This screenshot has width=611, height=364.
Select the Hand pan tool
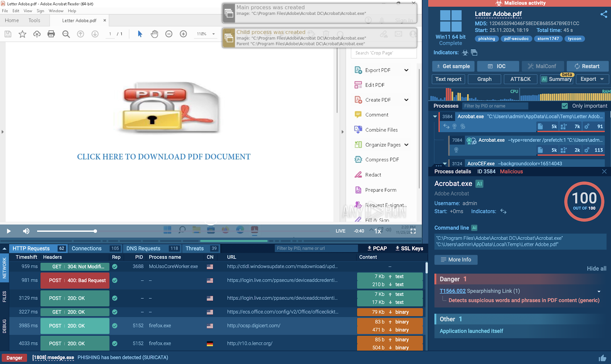click(x=154, y=34)
